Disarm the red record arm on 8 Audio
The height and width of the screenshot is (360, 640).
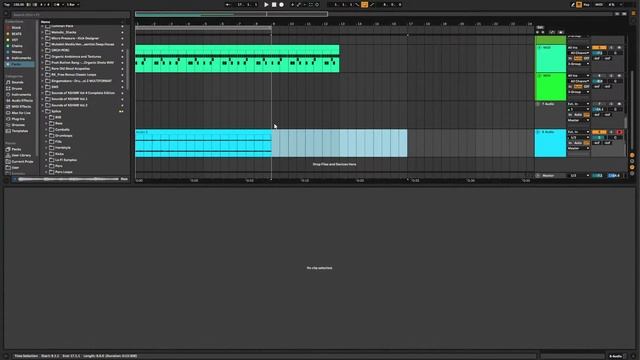[619, 132]
